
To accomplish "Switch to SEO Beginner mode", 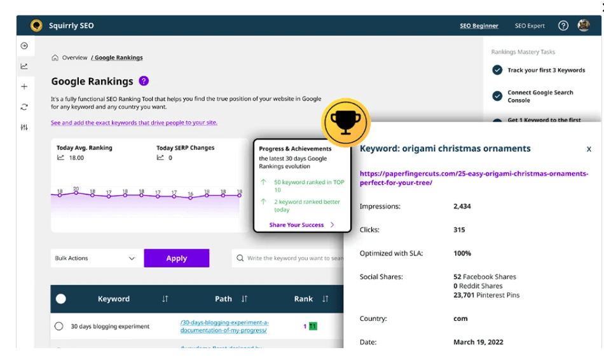I will tap(479, 26).
